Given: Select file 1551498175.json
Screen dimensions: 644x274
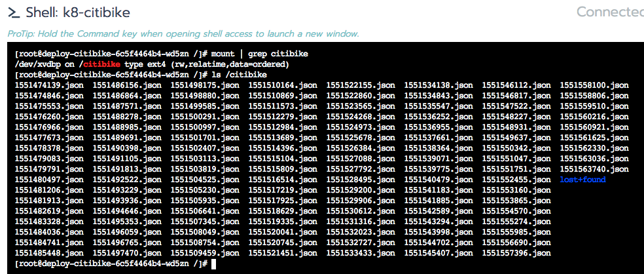Looking at the screenshot, I should coord(205,86).
